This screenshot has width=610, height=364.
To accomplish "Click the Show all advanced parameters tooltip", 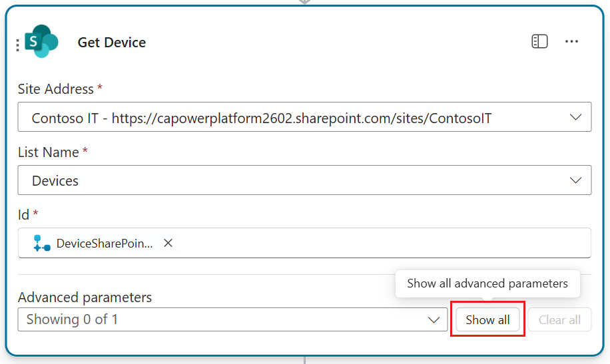I will [487, 283].
